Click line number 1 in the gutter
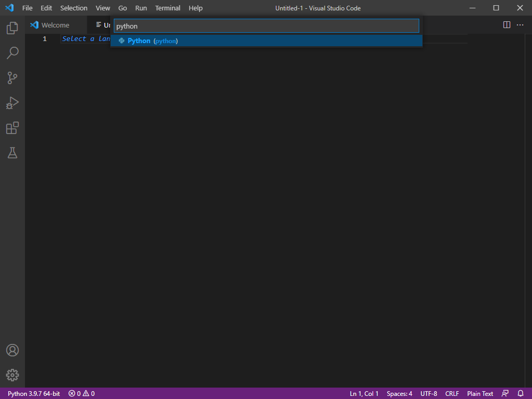This screenshot has height=399, width=532. tap(45, 38)
